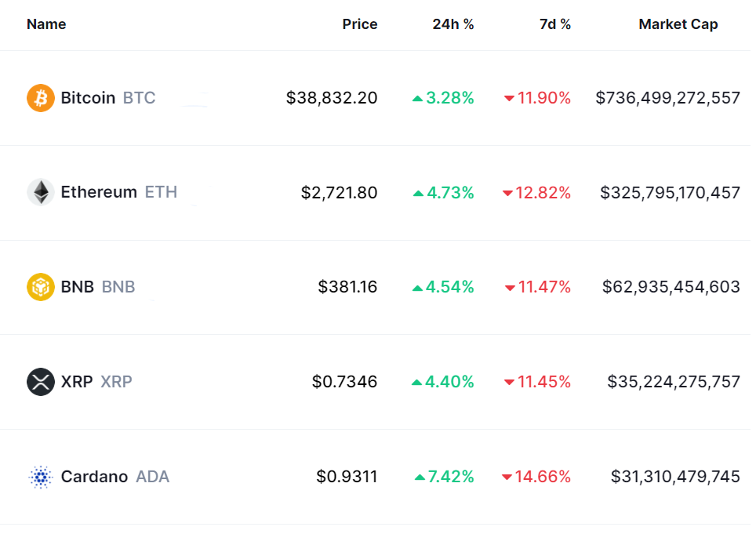Click the XRP name link
The height and width of the screenshot is (534, 756).
coord(77,382)
